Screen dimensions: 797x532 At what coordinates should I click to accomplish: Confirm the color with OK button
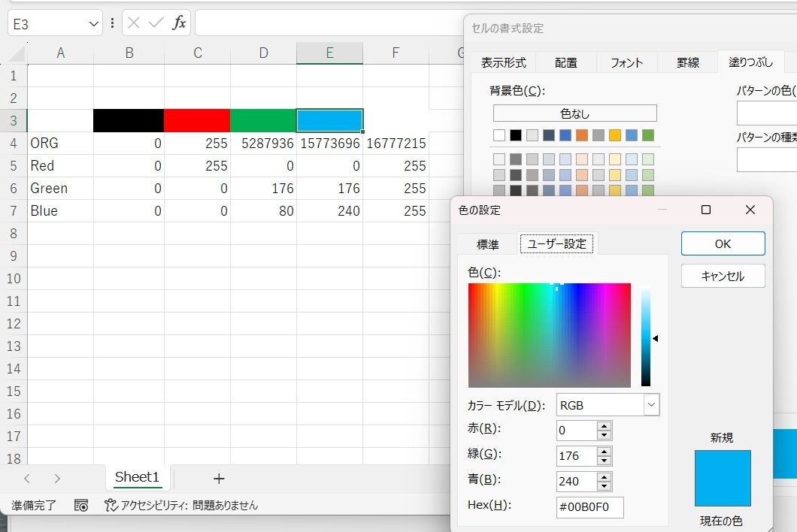723,244
